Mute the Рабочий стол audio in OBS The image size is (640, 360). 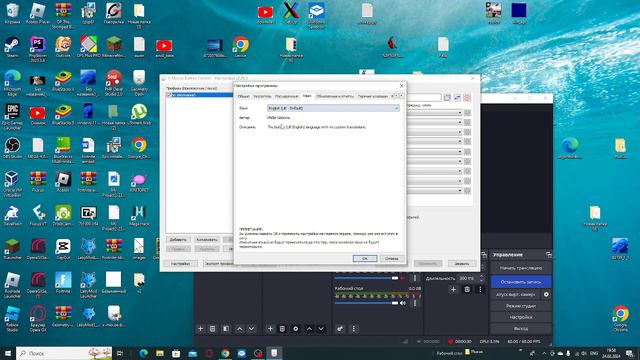(x=403, y=303)
